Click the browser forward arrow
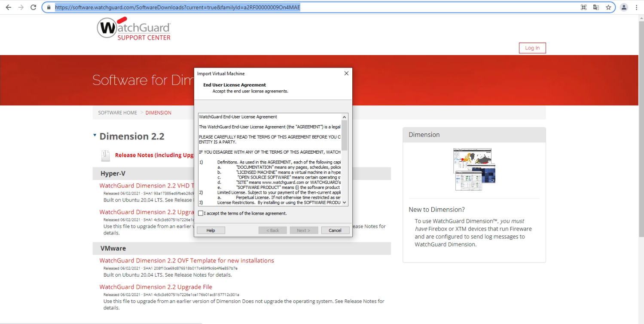This screenshot has width=644, height=324. (21, 7)
